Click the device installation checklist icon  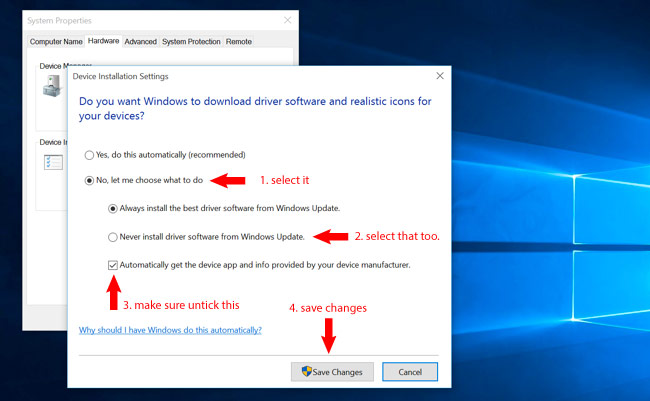53,162
